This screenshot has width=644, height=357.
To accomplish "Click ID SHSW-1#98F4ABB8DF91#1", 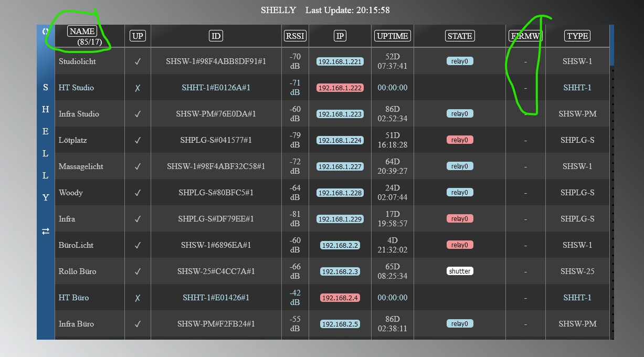I will (x=216, y=61).
